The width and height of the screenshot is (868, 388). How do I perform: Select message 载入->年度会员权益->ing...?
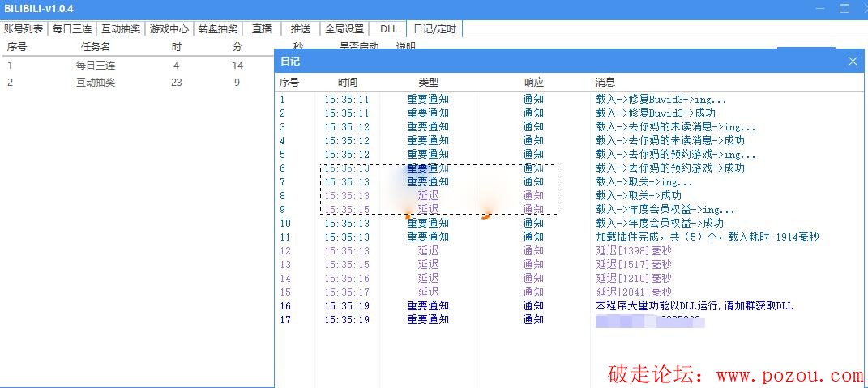(665, 209)
